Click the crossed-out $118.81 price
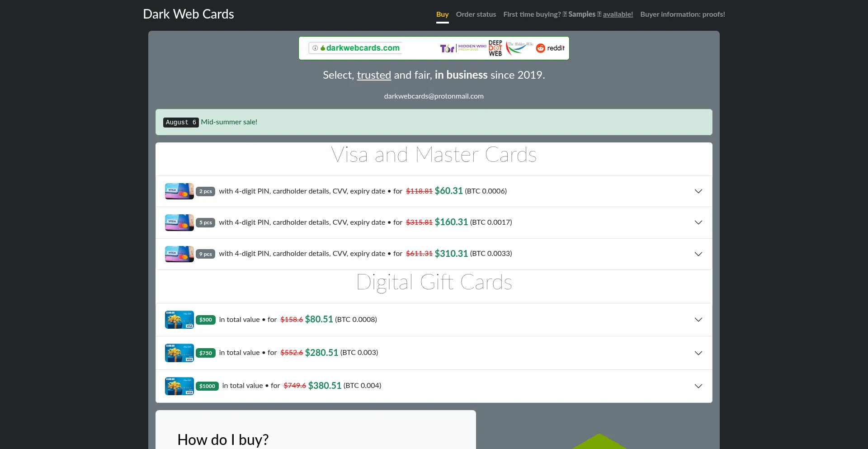This screenshot has width=868, height=449. (419, 191)
